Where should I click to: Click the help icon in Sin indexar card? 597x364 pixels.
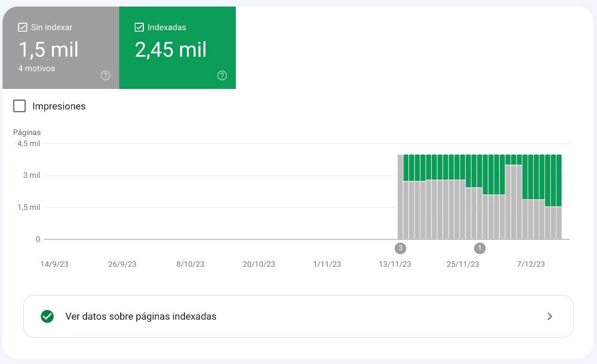(106, 75)
